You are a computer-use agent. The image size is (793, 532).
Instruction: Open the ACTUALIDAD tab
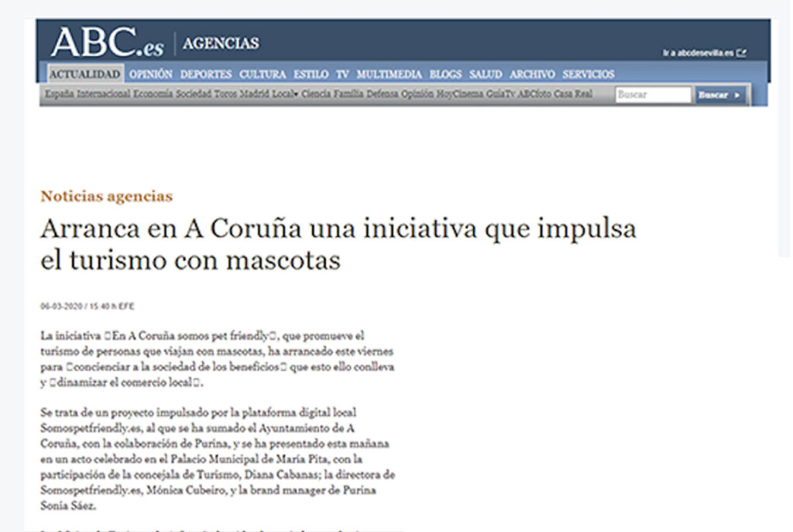point(84,74)
